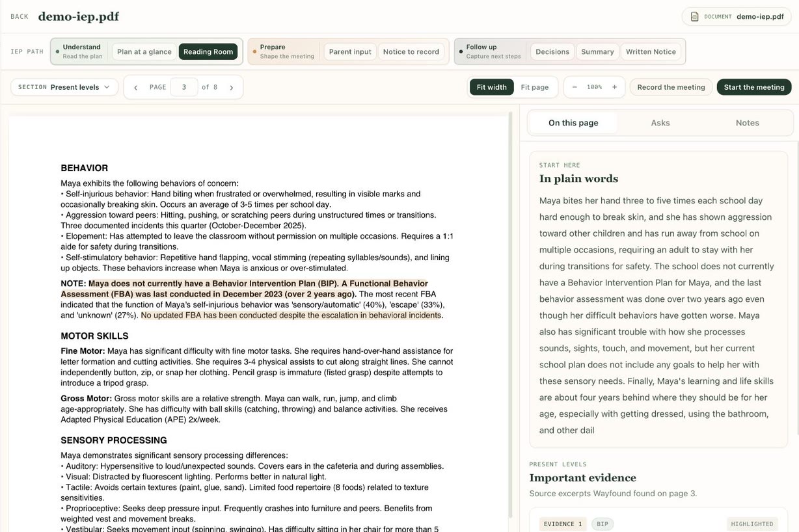Open Parent input
Viewport: 799px width, 532px height.
(x=350, y=52)
